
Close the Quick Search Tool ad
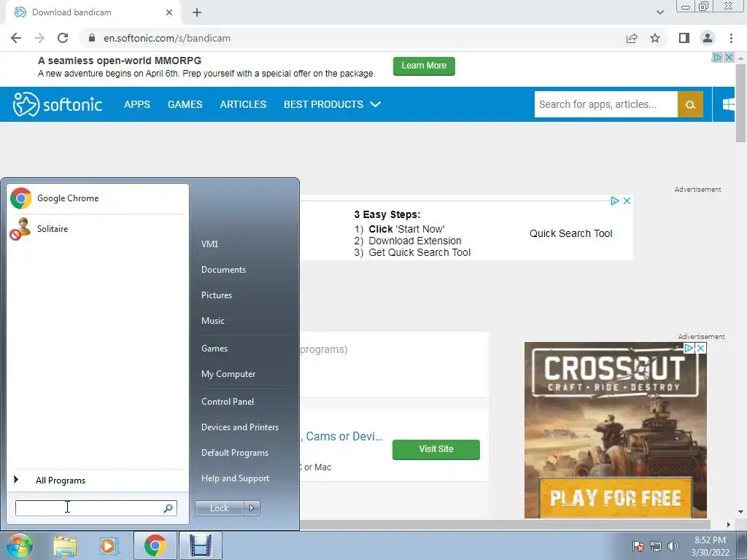627,201
